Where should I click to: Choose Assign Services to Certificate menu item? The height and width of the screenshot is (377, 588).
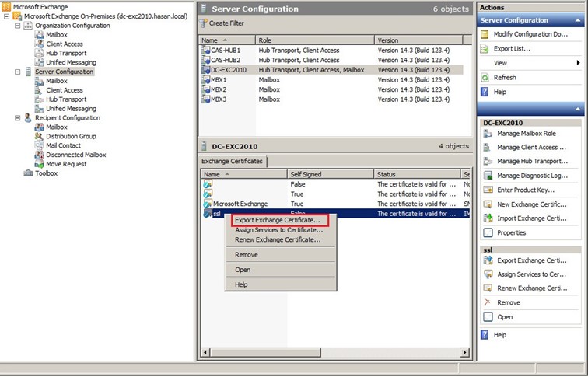[279, 230]
